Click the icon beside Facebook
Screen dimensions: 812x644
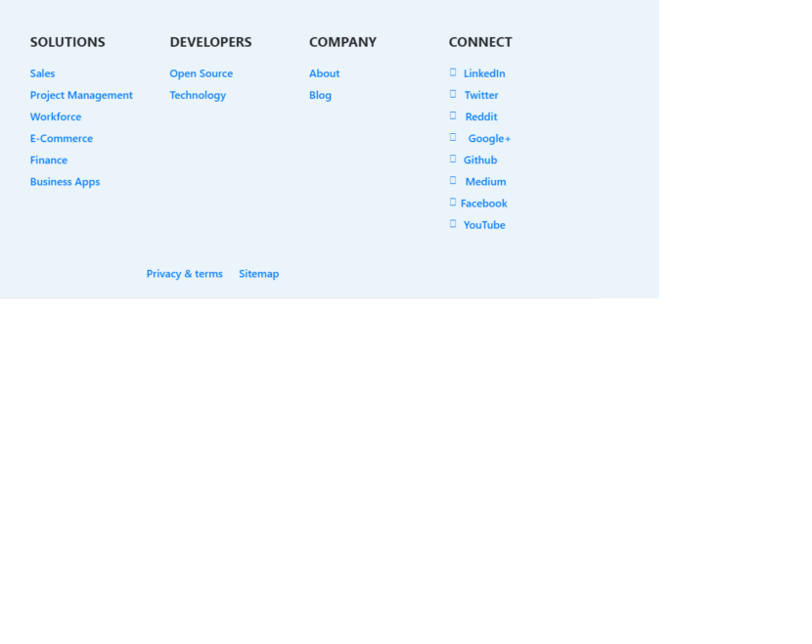[x=453, y=203]
